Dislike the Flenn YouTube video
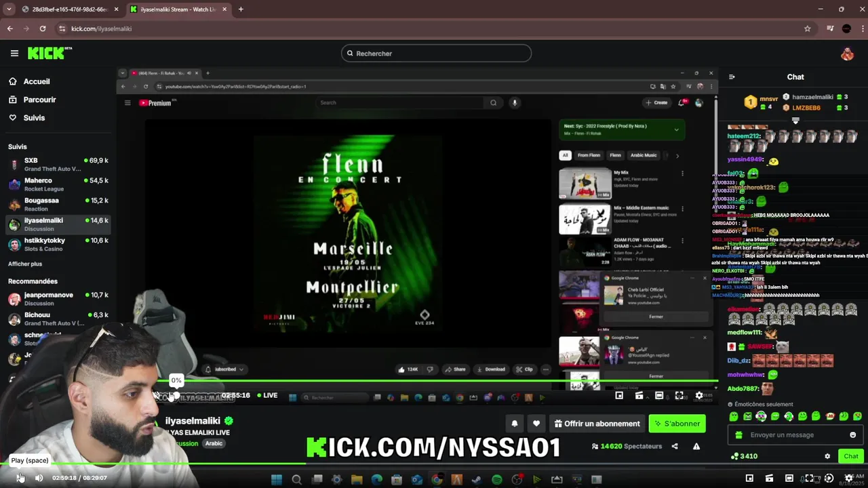 tap(429, 369)
